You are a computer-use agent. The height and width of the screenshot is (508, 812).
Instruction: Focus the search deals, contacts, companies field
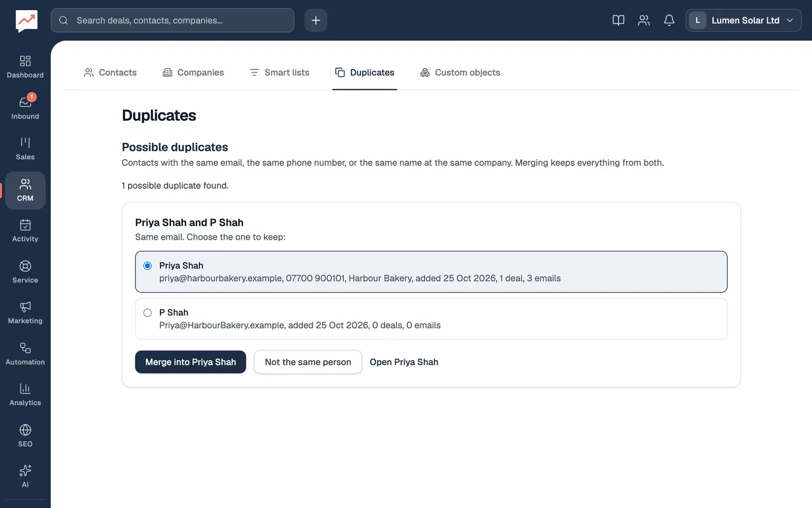(173, 20)
